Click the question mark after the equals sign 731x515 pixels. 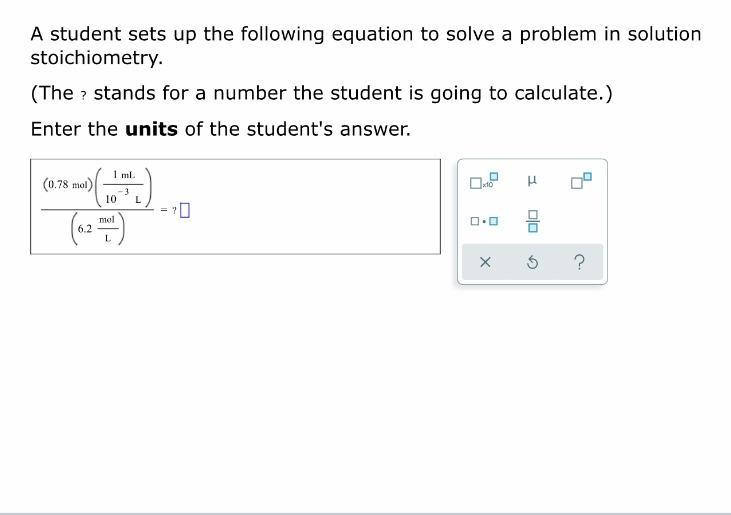pyautogui.click(x=174, y=210)
